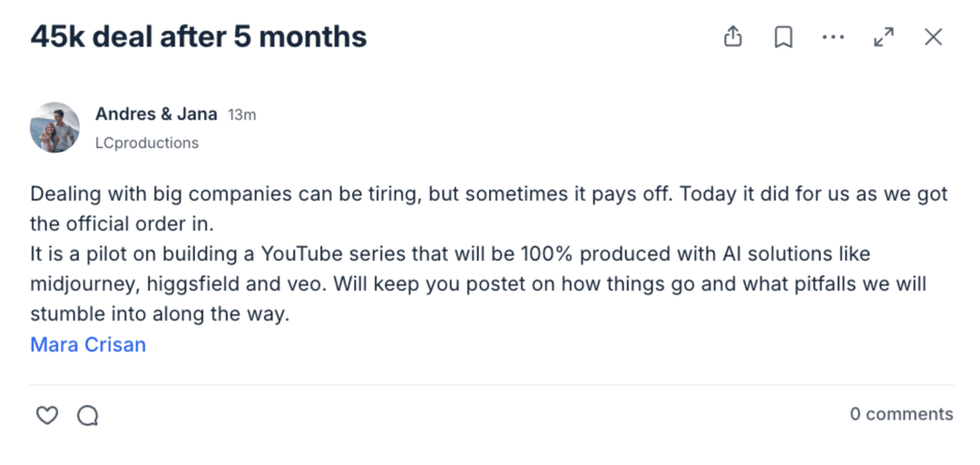Screen dimensions: 980x465
Task: Expand the post to full screen
Action: (883, 37)
